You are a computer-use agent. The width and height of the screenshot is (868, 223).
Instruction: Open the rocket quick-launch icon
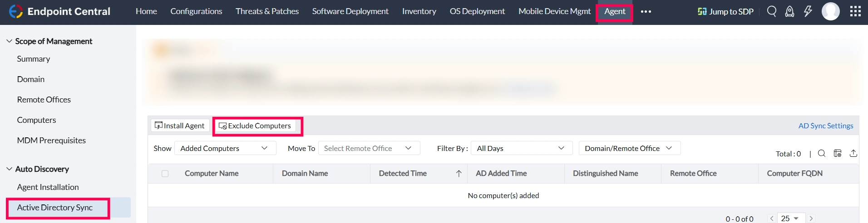pyautogui.click(x=790, y=11)
